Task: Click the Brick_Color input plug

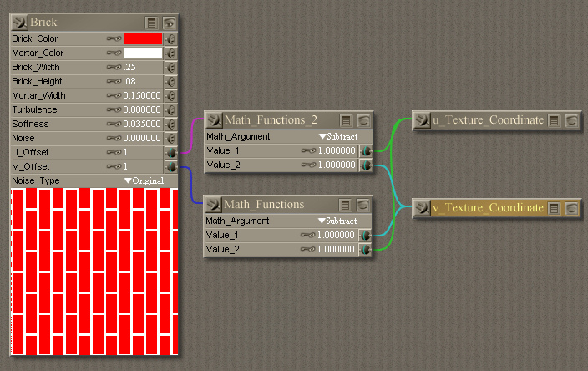Action: [x=170, y=39]
